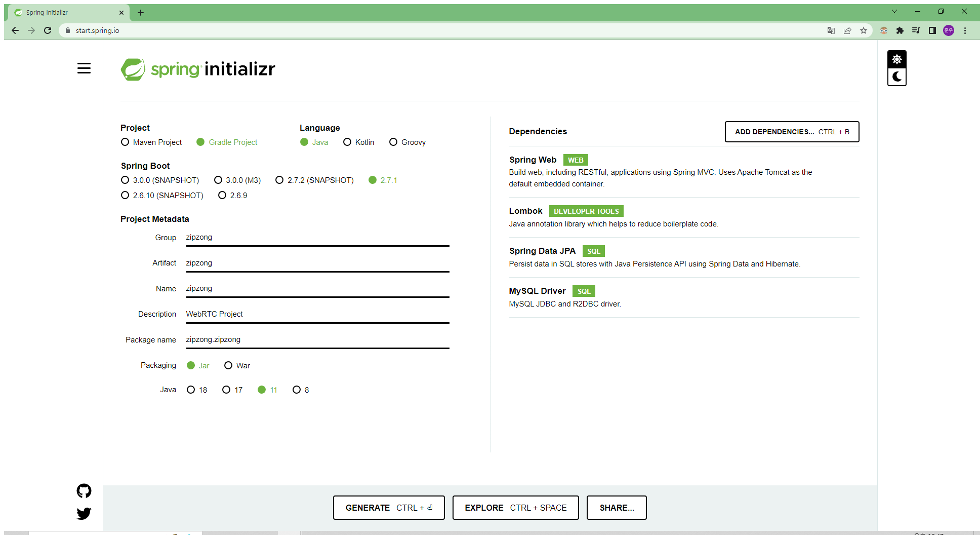The image size is (980, 535).
Task: Edit the Description field WebRTC Project
Action: tap(317, 315)
